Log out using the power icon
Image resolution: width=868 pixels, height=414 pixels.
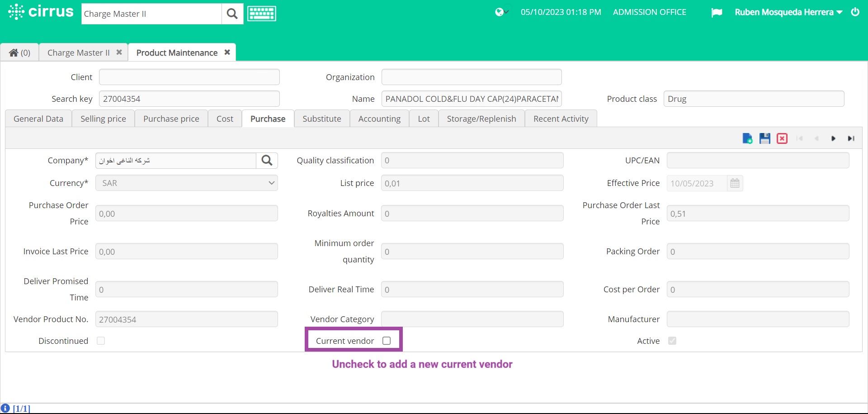tap(855, 12)
